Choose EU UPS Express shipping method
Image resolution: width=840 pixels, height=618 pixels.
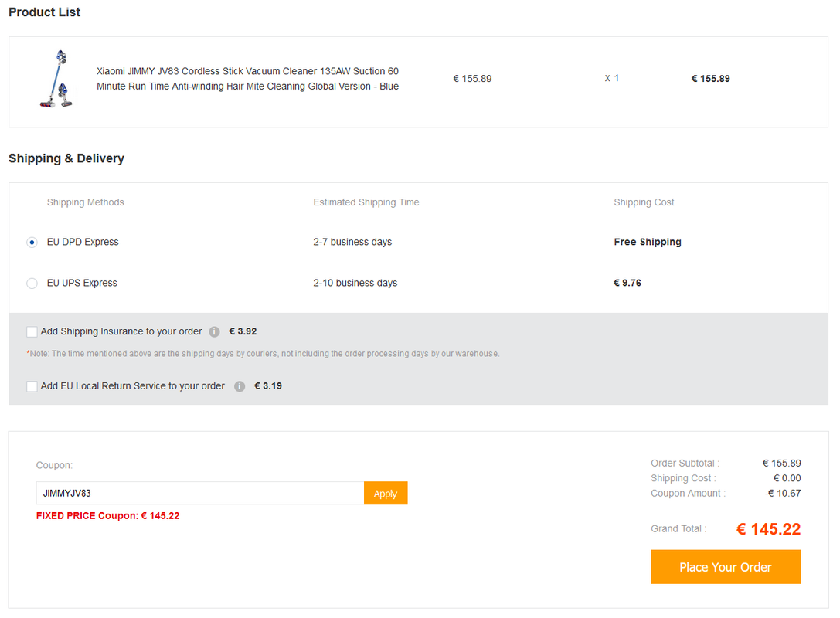(32, 284)
